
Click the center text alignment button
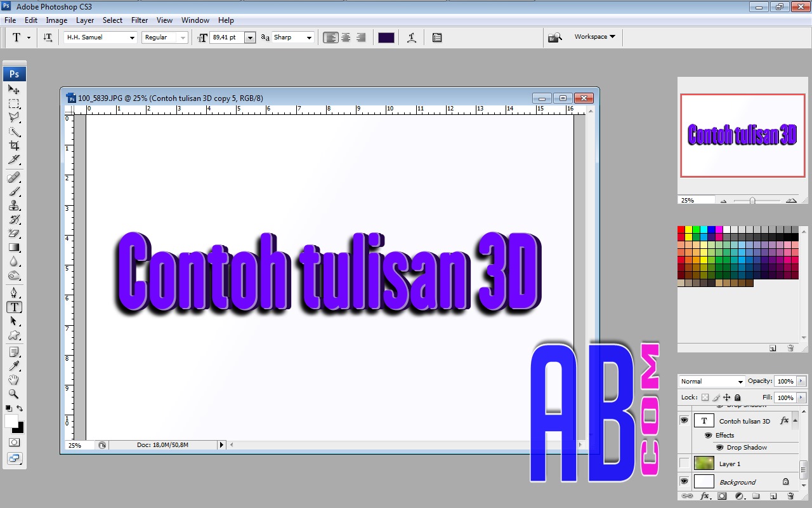345,37
